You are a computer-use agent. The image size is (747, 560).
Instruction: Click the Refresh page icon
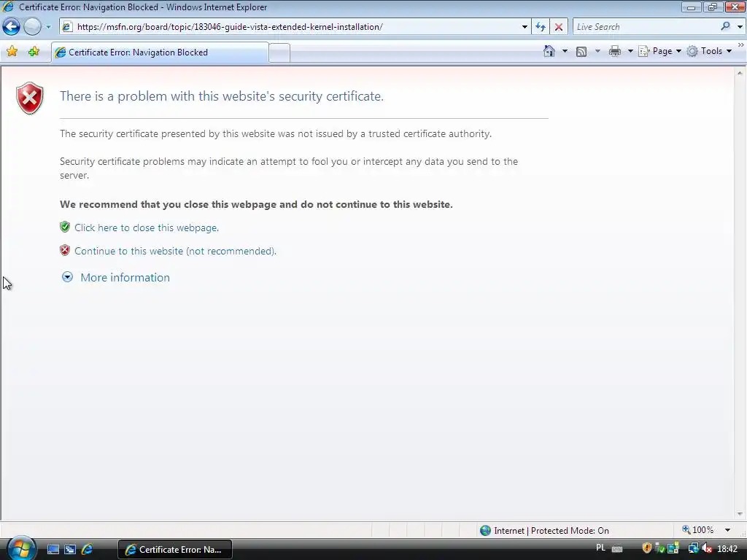tap(541, 27)
